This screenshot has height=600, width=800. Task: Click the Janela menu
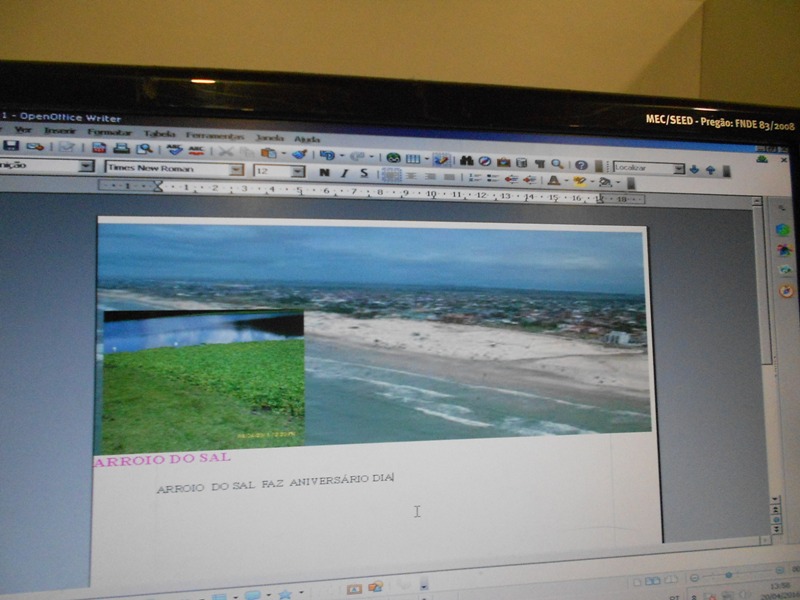(269, 138)
